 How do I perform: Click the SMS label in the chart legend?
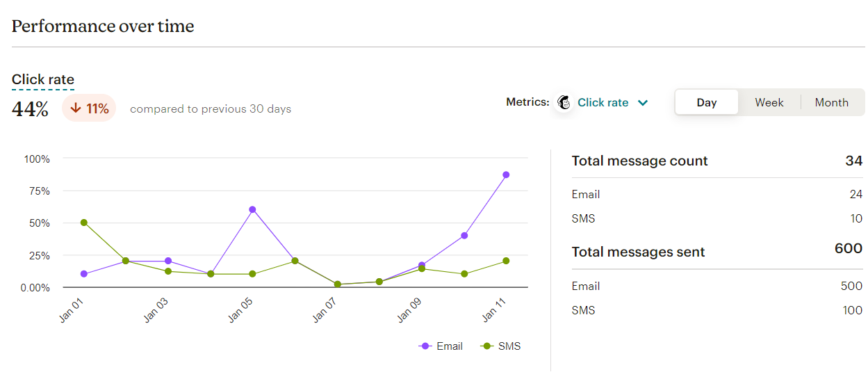point(509,346)
